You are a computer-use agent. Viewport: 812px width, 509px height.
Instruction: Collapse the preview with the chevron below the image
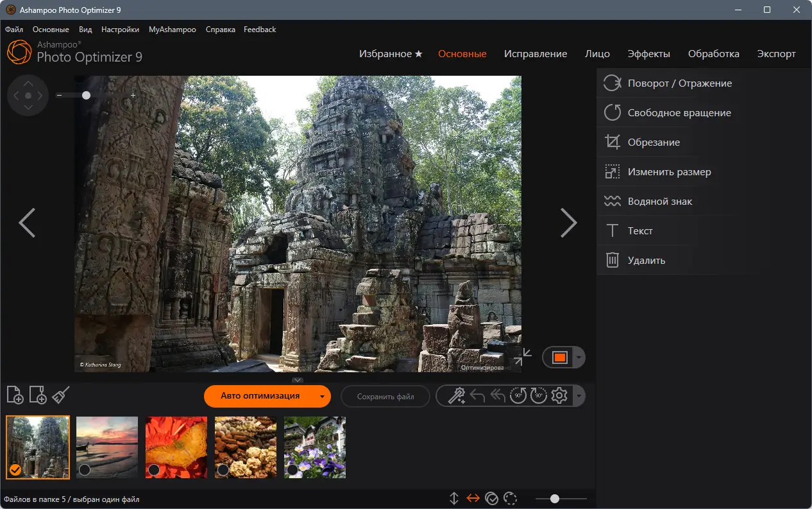pyautogui.click(x=297, y=379)
